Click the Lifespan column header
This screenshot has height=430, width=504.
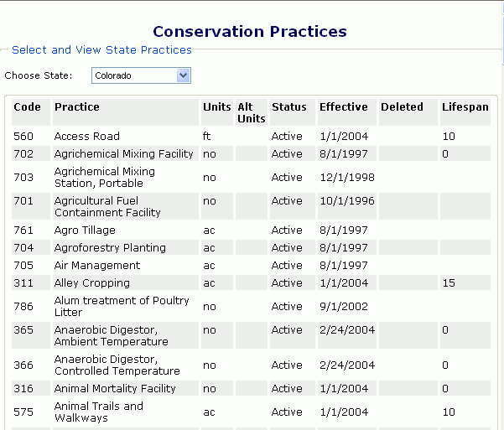(465, 107)
